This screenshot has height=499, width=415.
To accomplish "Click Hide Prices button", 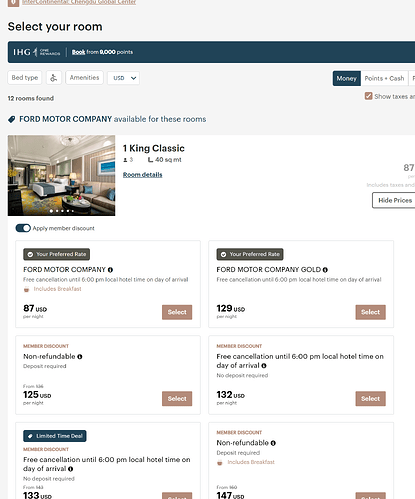I will click(394, 200).
